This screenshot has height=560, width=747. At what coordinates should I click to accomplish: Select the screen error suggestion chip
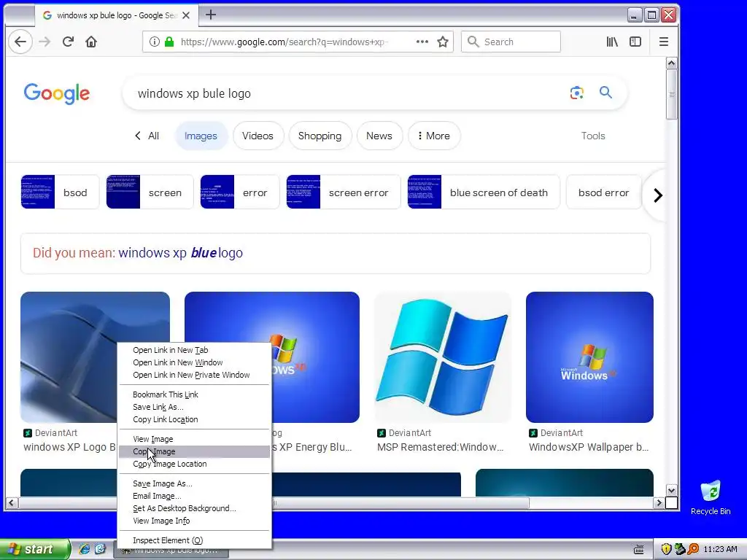[344, 192]
